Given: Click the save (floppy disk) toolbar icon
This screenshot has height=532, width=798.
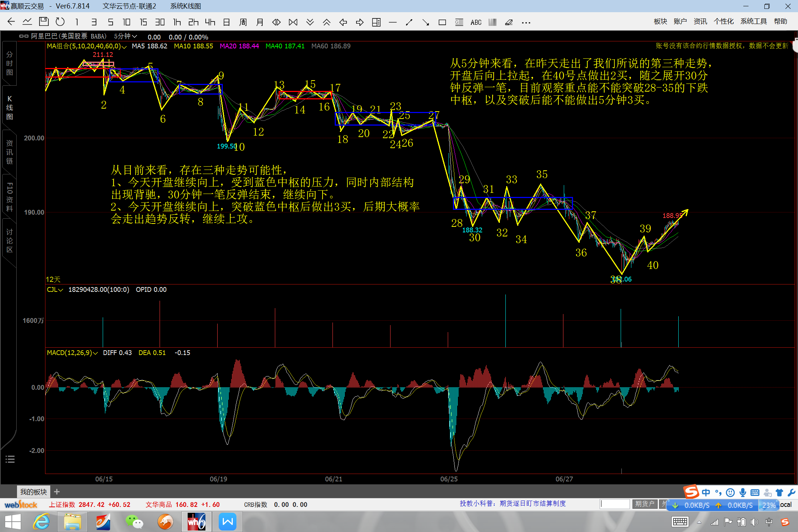Looking at the screenshot, I should [x=44, y=22].
